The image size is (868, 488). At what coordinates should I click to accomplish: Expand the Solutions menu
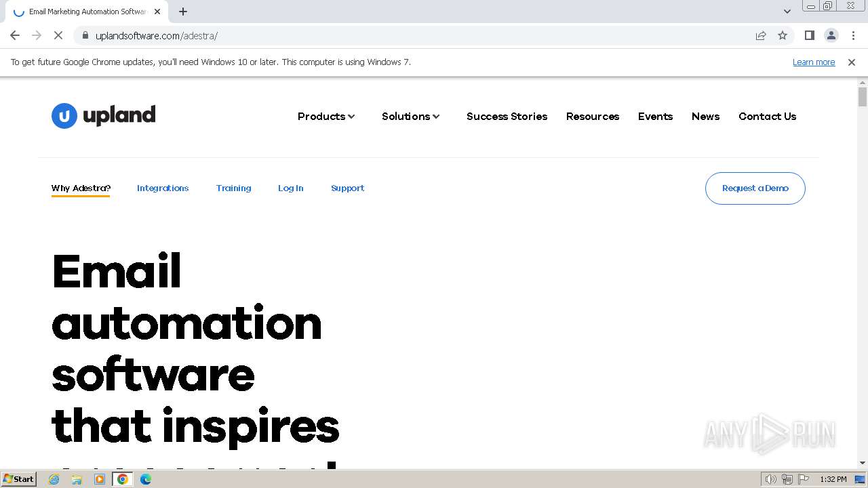(411, 117)
